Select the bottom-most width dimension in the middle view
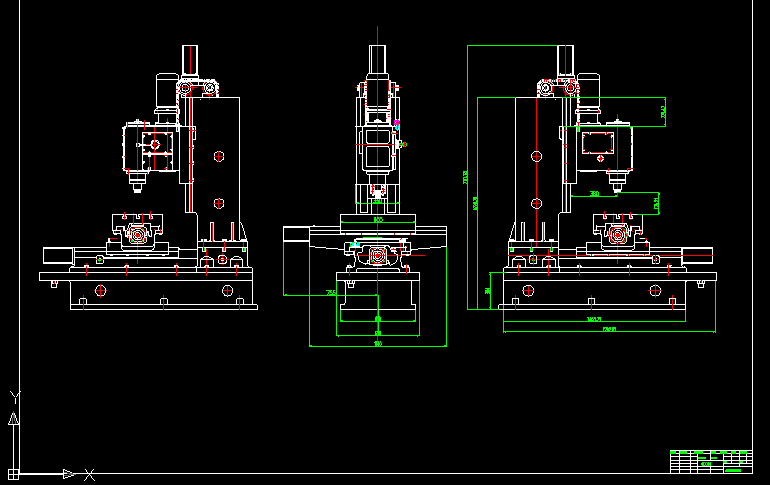 (x=378, y=345)
